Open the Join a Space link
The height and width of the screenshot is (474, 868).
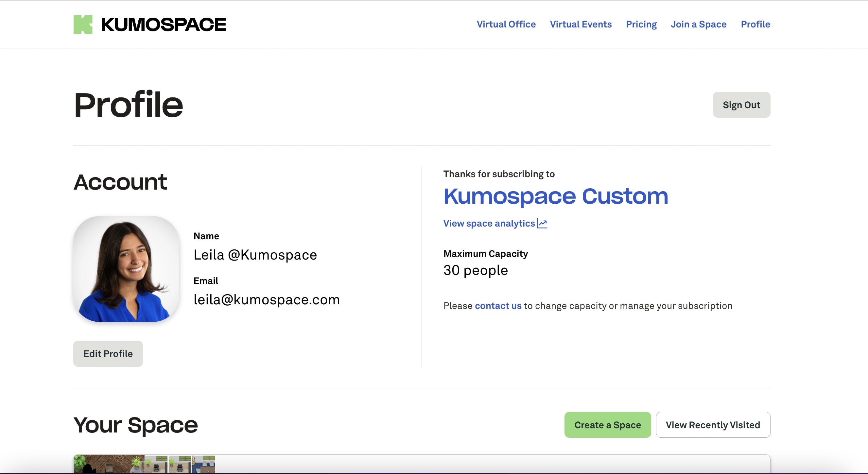tap(699, 24)
